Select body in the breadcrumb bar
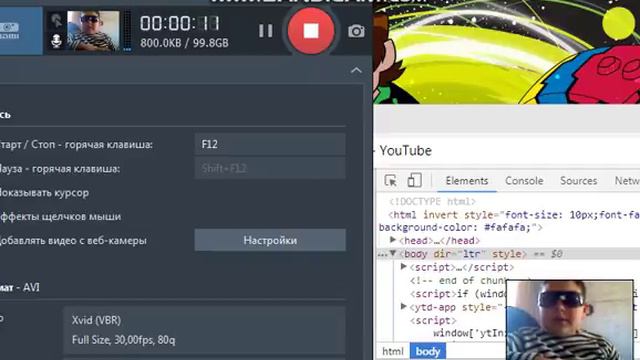Image resolution: width=640 pixels, height=360 pixels. [428, 351]
